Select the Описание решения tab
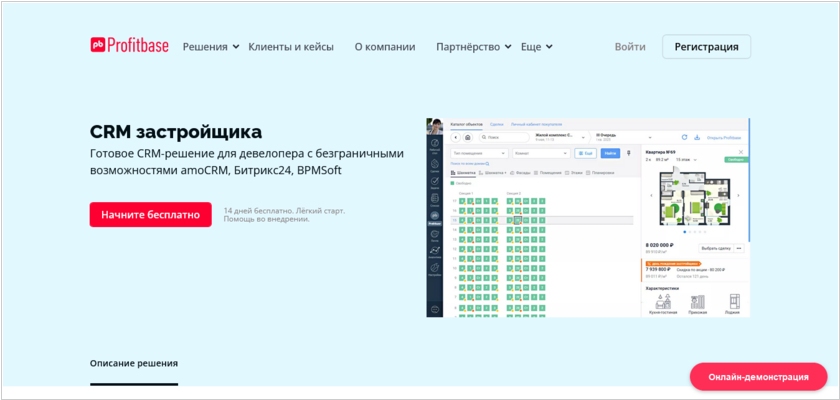This screenshot has height=400, width=840. tap(134, 364)
